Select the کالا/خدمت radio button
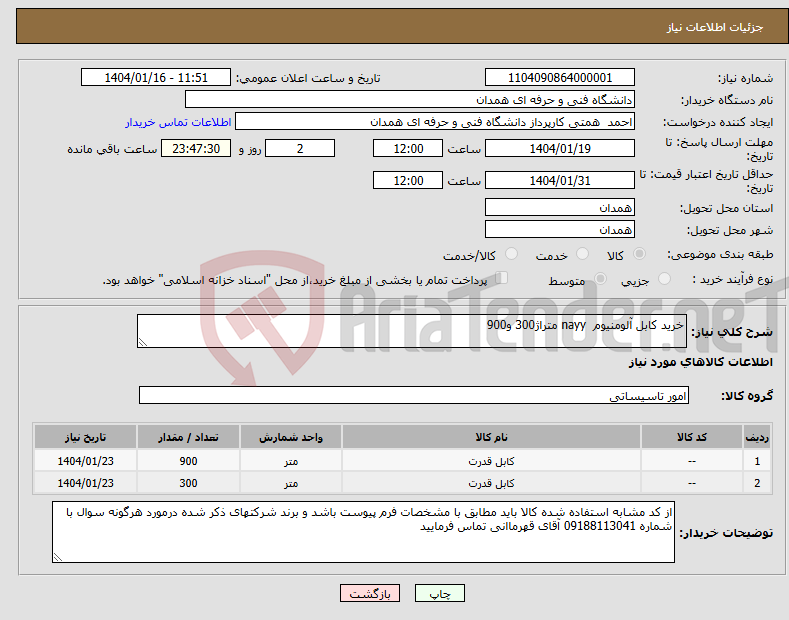The height and width of the screenshot is (620, 789). tap(511, 254)
